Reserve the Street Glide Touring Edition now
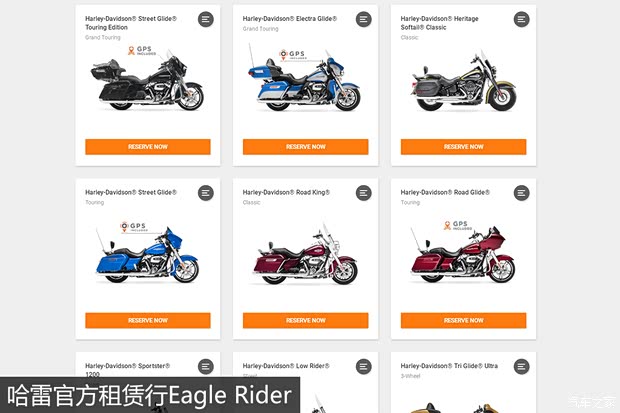 point(148,147)
